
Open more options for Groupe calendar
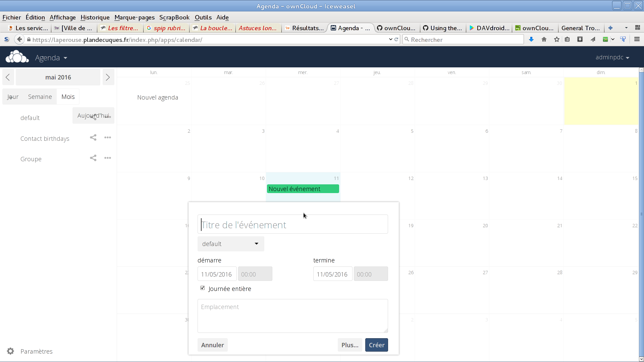[x=107, y=158]
